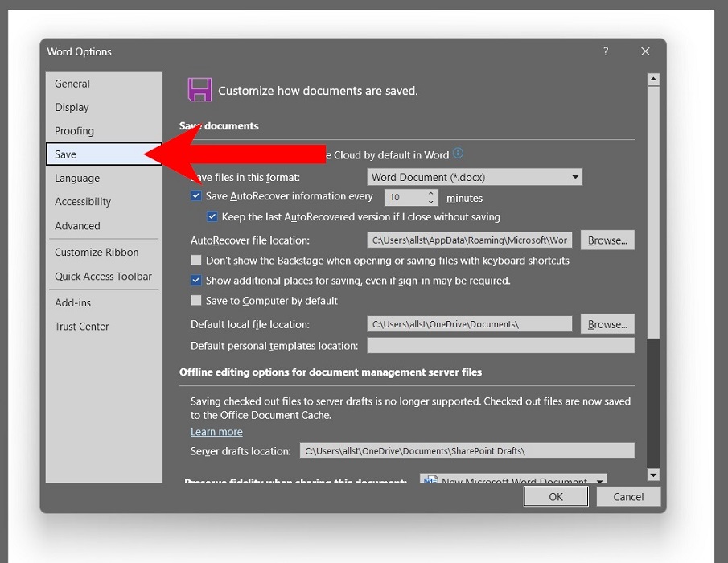
Task: Confirm changes with OK
Action: coord(555,496)
